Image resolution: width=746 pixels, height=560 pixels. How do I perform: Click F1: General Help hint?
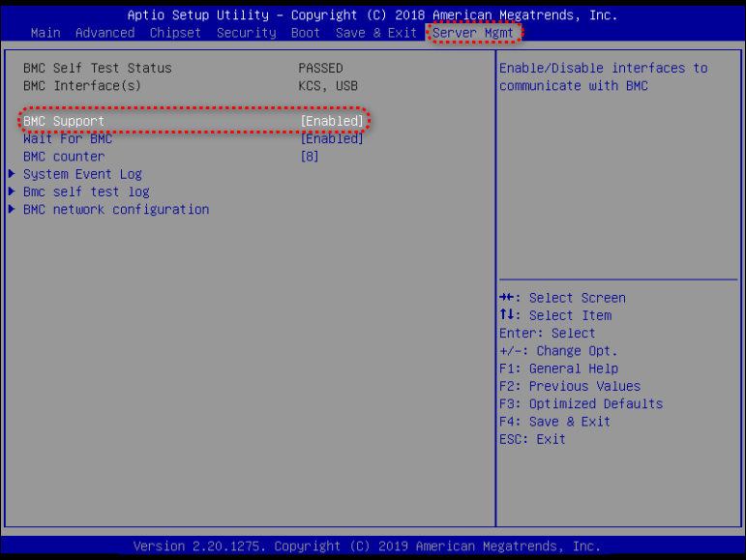(x=558, y=368)
